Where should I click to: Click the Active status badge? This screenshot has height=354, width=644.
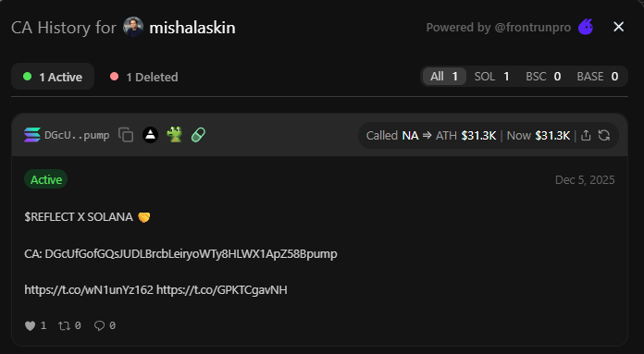click(x=46, y=179)
